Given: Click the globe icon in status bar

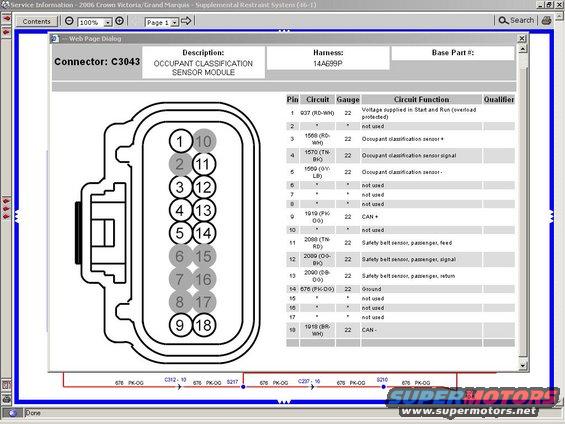Looking at the screenshot, I should click(x=12, y=413).
